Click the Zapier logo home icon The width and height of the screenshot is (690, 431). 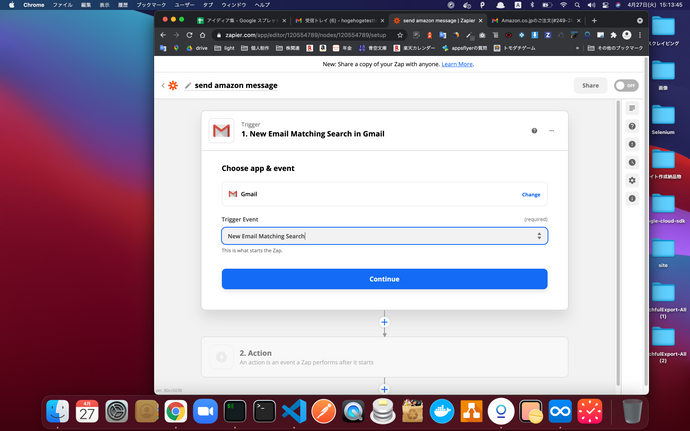pyautogui.click(x=173, y=85)
